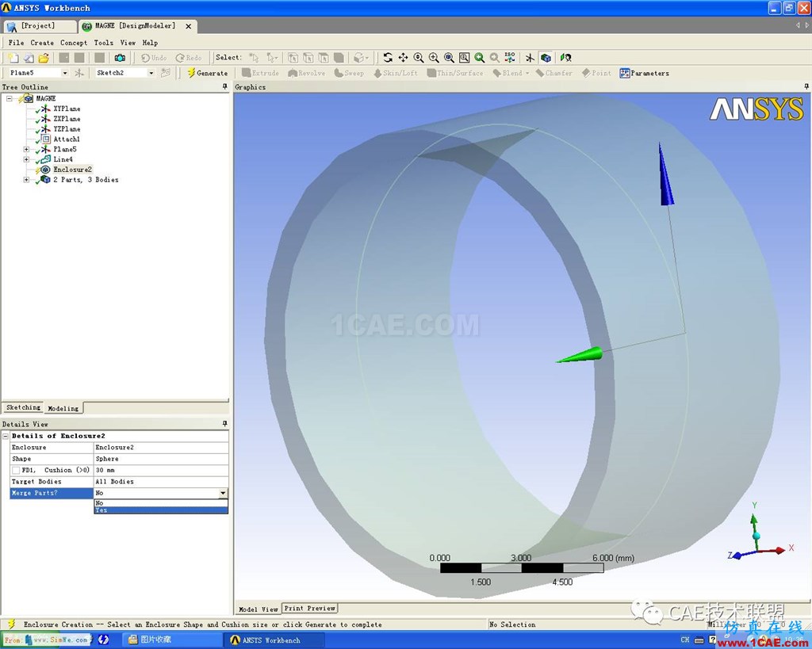The image size is (812, 649).
Task: Click the Previous View green arrow icon
Action: (x=480, y=58)
